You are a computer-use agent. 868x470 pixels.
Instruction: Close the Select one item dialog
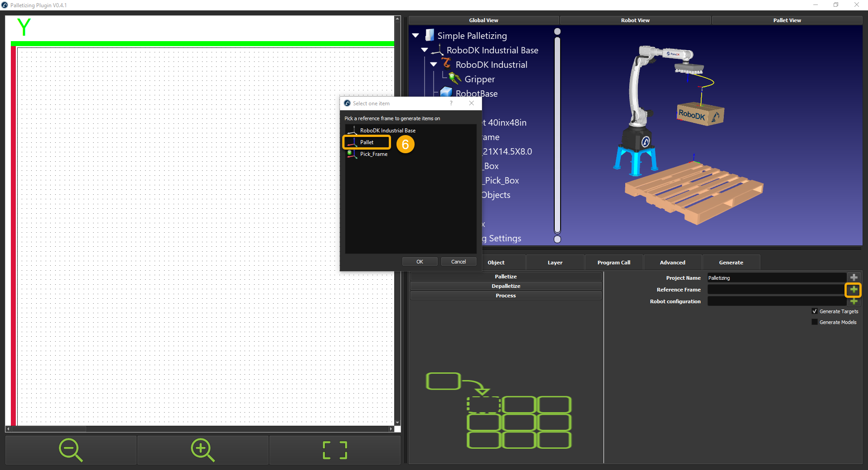click(472, 103)
